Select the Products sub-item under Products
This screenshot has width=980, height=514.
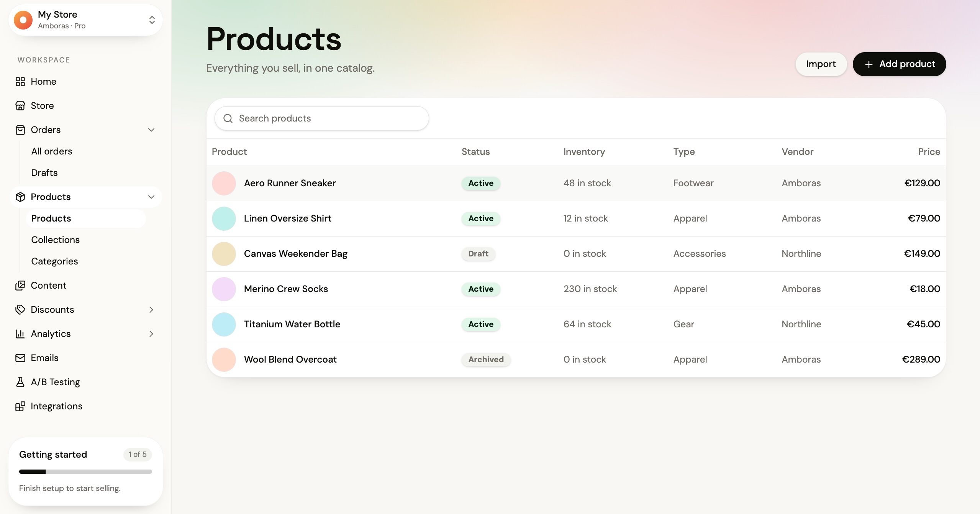point(86,218)
